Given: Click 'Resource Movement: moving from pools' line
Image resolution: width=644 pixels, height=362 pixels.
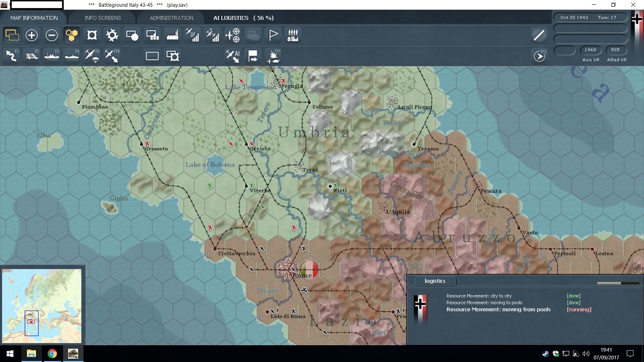Looking at the screenshot, I should coord(498,309).
